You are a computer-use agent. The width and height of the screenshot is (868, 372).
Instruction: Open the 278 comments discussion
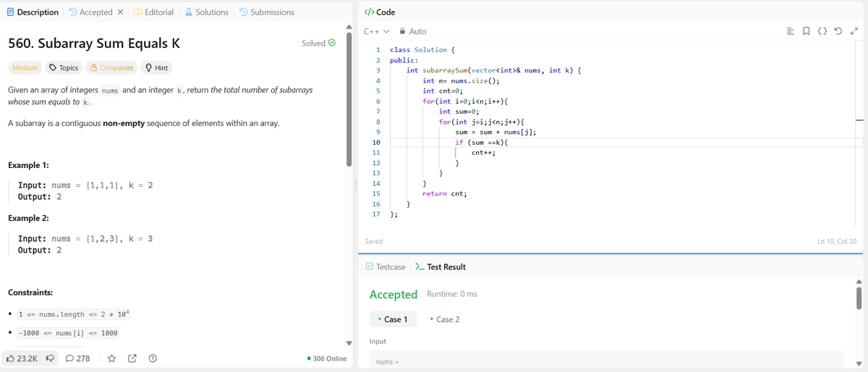[77, 358]
